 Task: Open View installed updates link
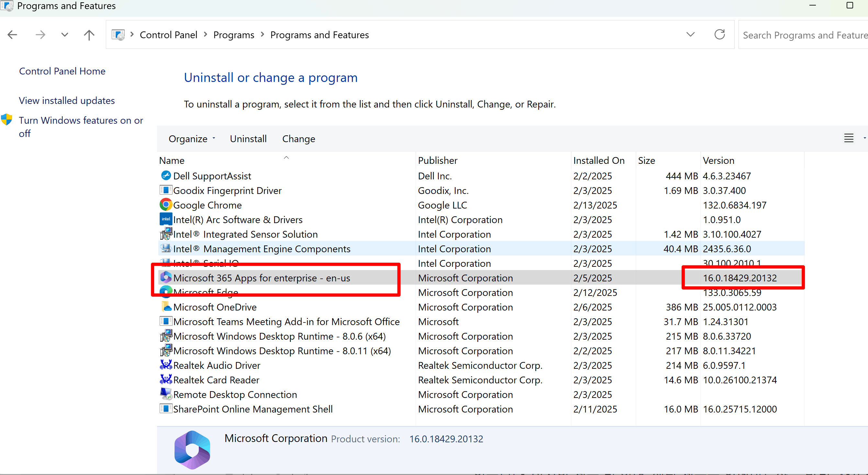67,100
